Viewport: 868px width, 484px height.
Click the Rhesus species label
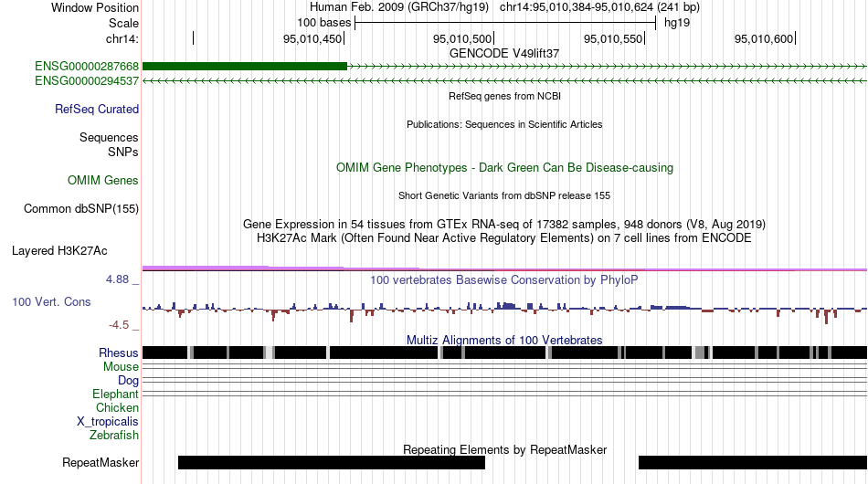coord(119,352)
